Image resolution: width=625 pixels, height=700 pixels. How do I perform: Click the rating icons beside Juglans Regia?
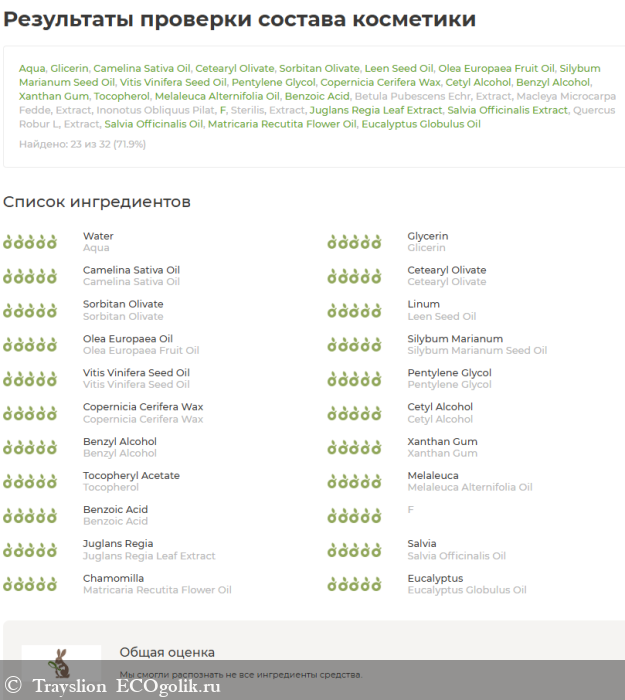(30, 550)
